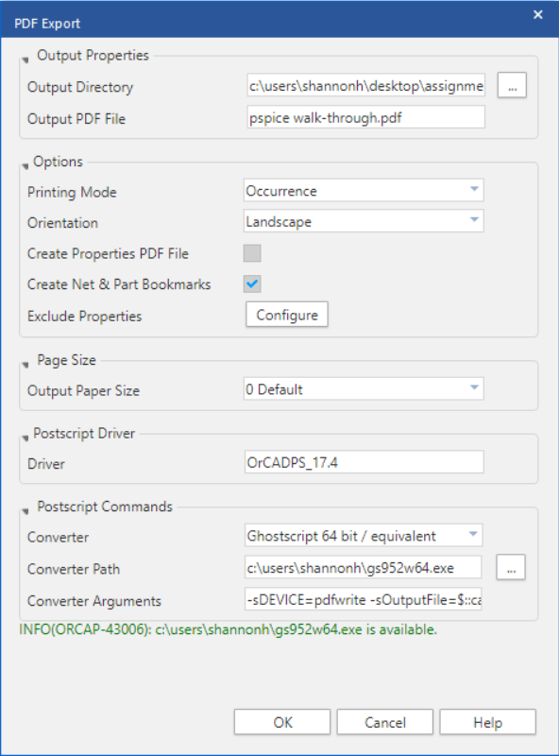Collapse the Postscript Driver section
Image resolution: width=559 pixels, height=756 pixels.
coord(25,438)
